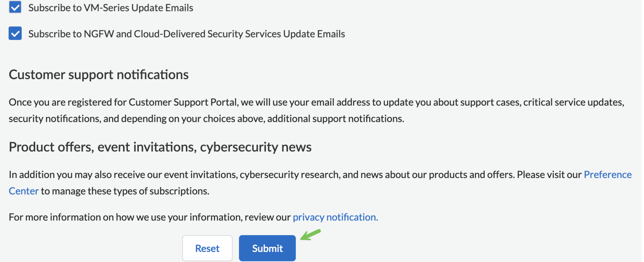Click the "Subscribe to VM-Series Update Emails" label
644x262 pixels.
pos(111,8)
